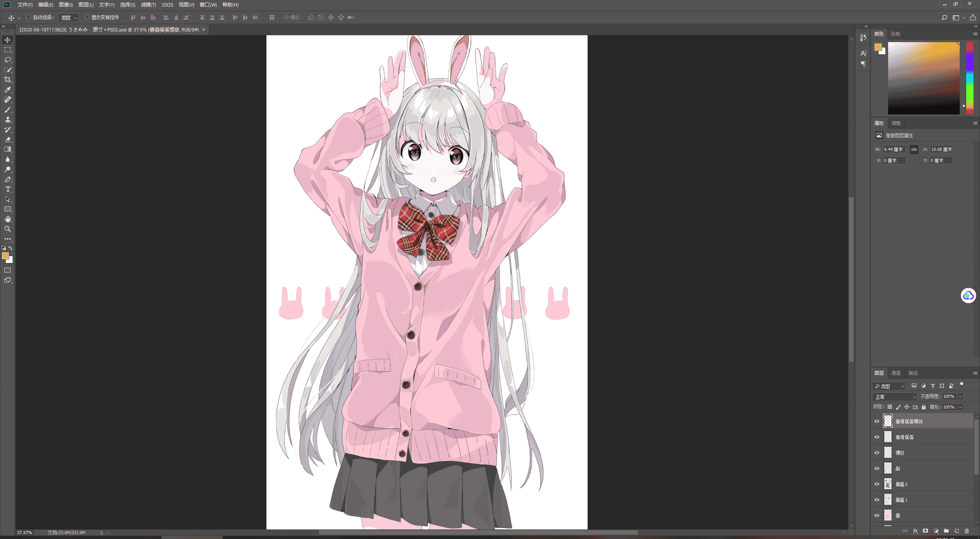This screenshot has height=539, width=980.
Task: Open the 图像(I) menu
Action: [66, 5]
